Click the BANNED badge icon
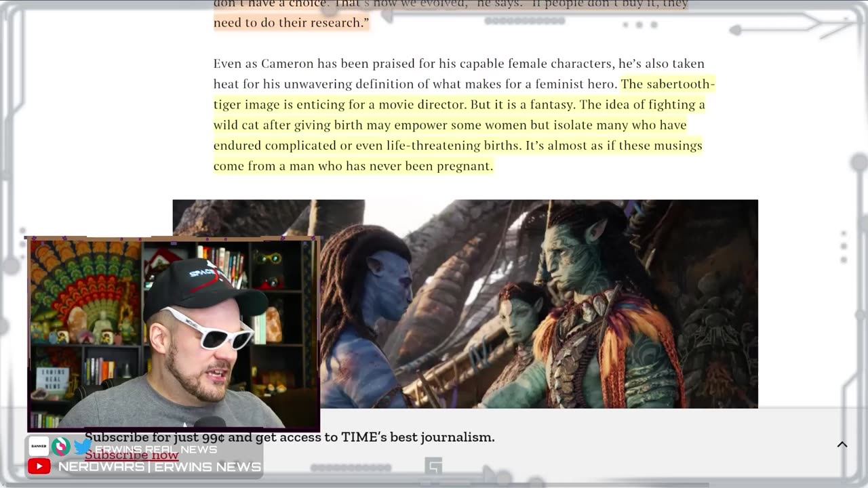The width and height of the screenshot is (868, 488). point(39,447)
